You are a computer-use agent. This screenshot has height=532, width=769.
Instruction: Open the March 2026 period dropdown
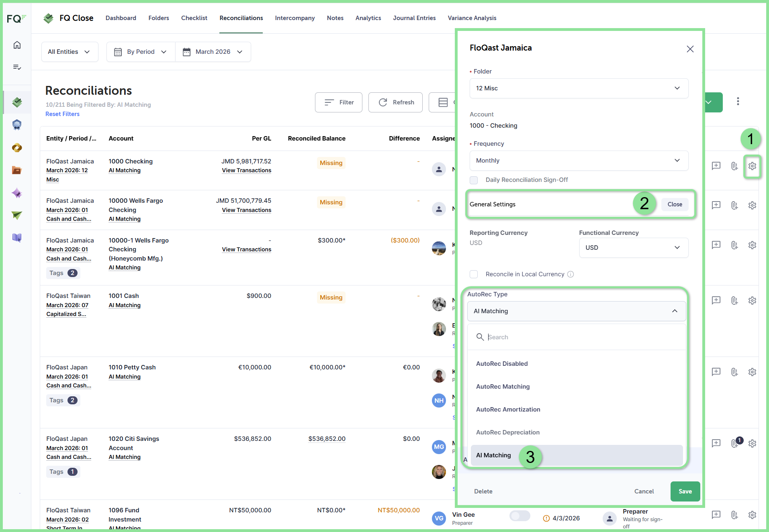click(213, 52)
